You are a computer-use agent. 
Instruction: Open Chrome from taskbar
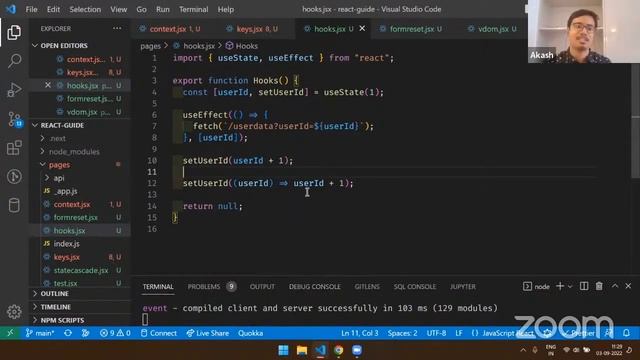click(338, 350)
